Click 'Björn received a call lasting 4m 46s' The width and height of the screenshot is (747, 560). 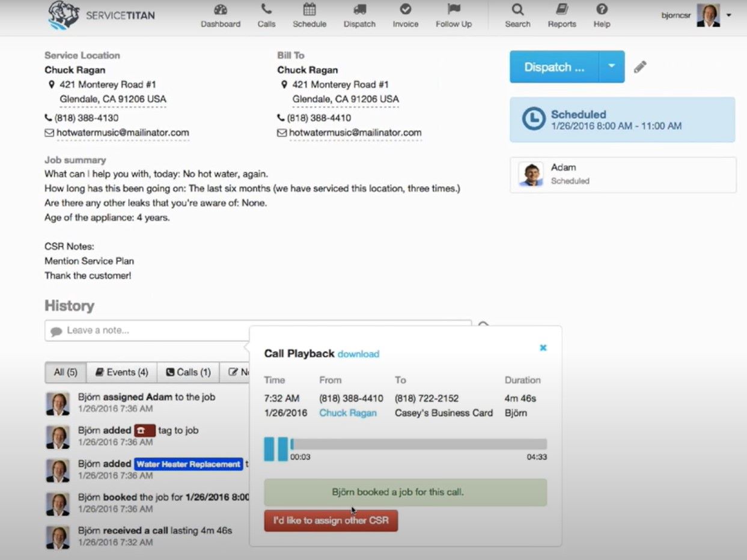tap(155, 531)
